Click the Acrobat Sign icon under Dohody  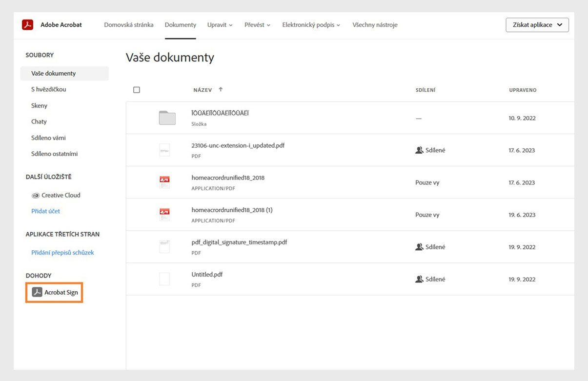coord(37,292)
